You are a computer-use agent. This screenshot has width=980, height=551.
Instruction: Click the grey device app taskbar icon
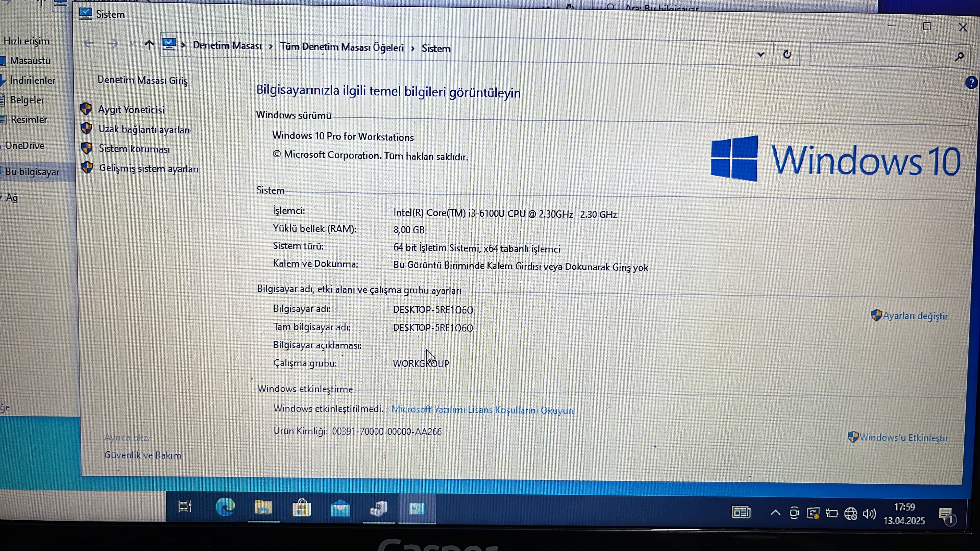pos(378,508)
